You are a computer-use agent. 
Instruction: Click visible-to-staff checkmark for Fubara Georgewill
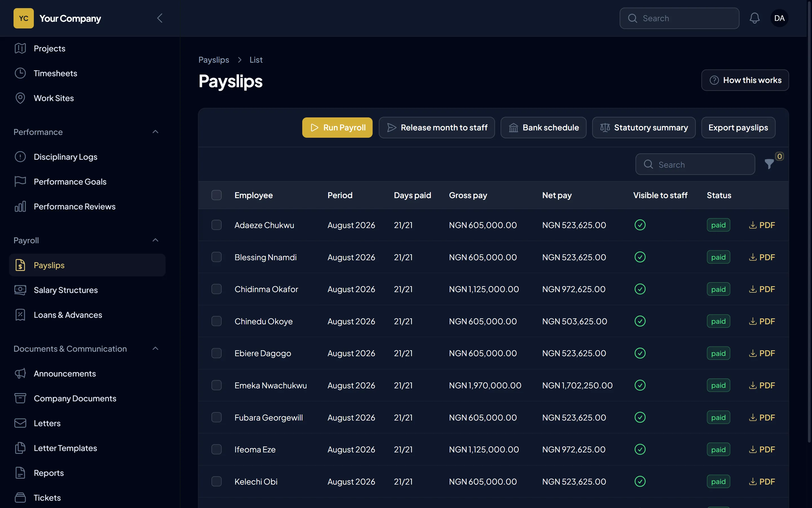pos(640,417)
